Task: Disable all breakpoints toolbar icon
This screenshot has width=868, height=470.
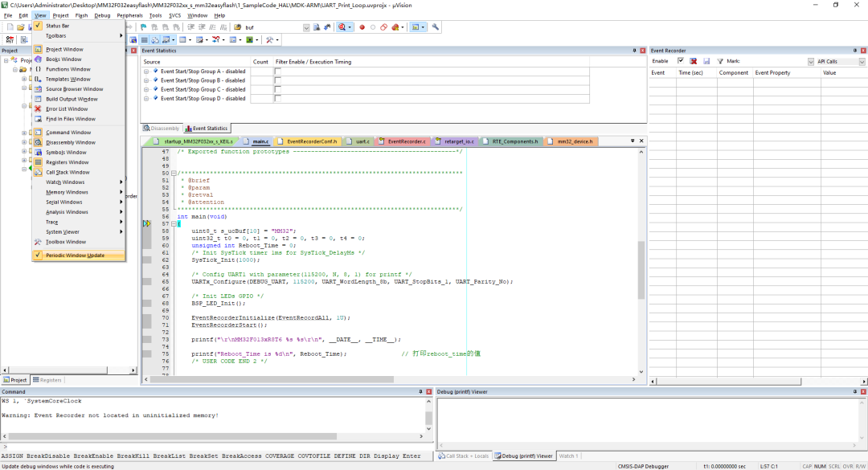Action: pyautogui.click(x=383, y=27)
